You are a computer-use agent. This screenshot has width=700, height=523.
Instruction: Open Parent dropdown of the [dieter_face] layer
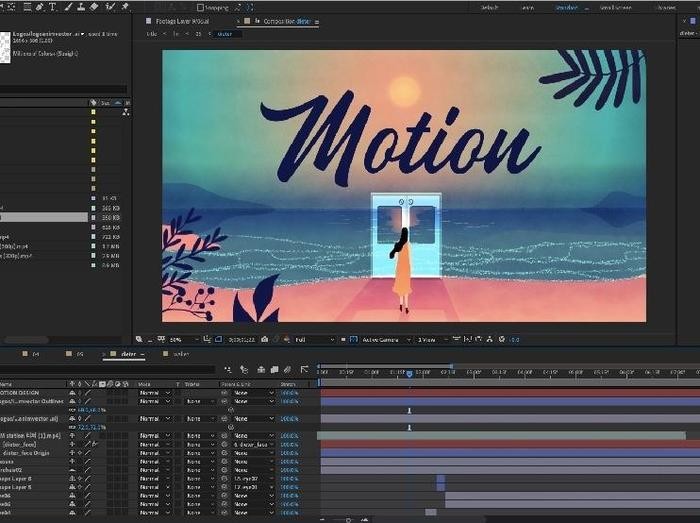tap(253, 445)
